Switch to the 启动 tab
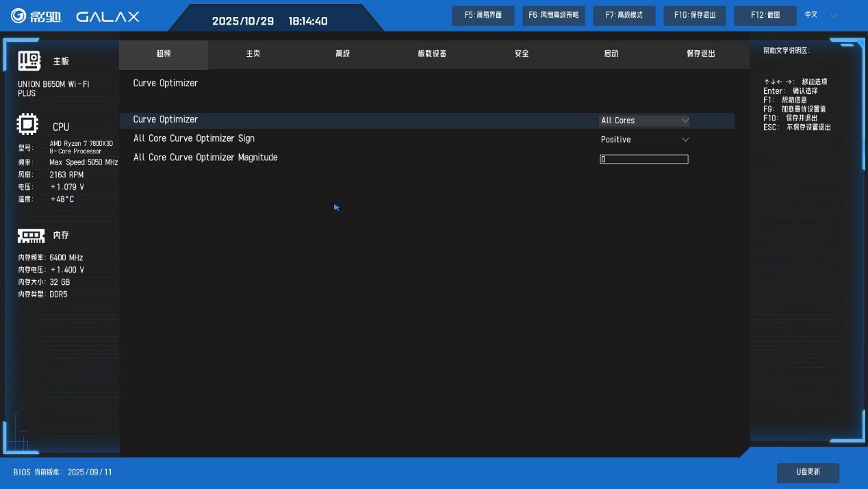Image resolution: width=868 pixels, height=489 pixels. pyautogui.click(x=611, y=53)
